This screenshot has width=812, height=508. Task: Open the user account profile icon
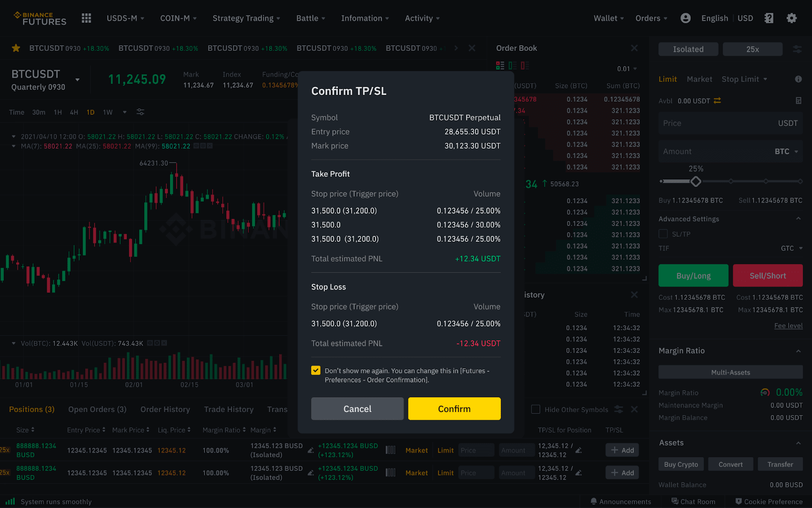coord(685,18)
